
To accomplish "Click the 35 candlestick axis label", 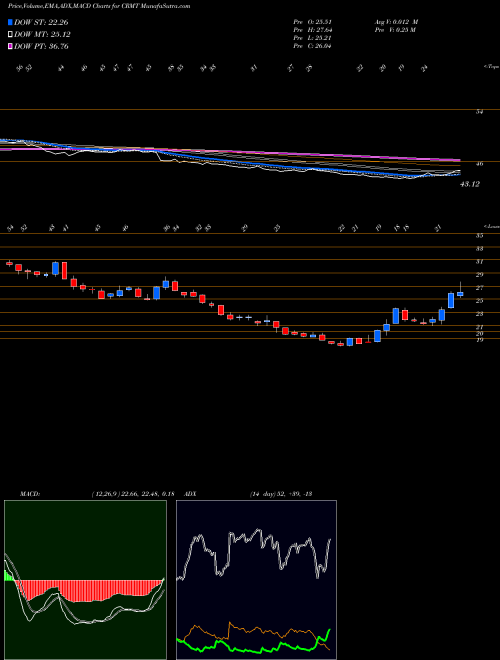I will click(479, 236).
